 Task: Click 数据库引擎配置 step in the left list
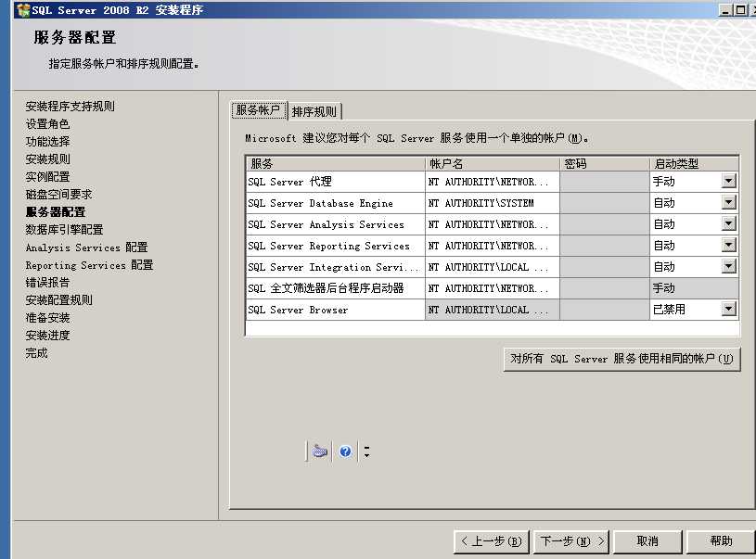tap(64, 229)
